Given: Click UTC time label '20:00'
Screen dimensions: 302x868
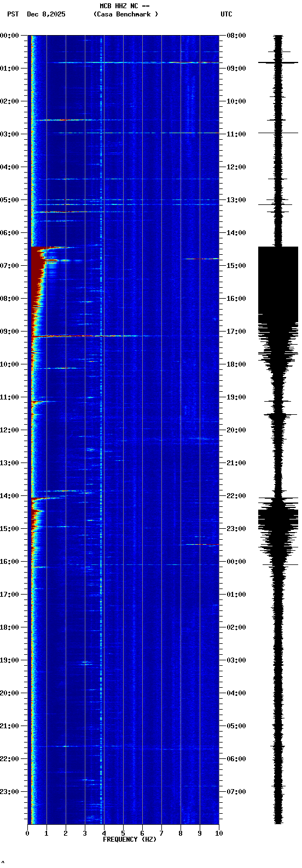Looking at the screenshot, I should [236, 430].
